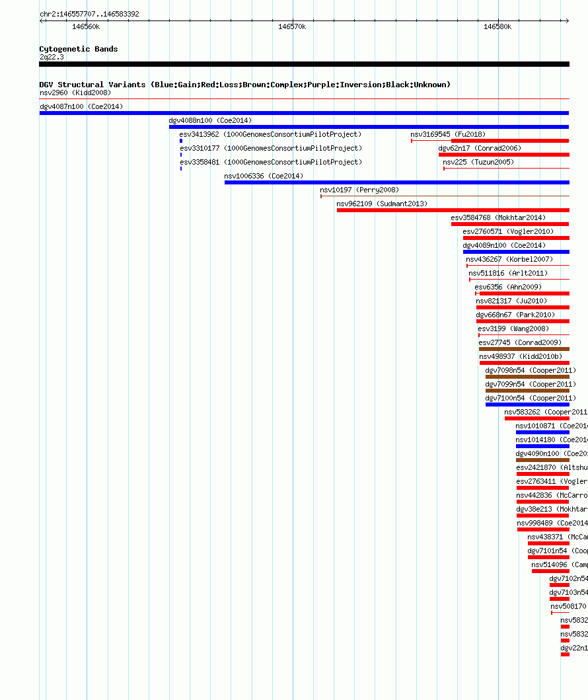Viewport: 588px width, 700px height.
Task: Click the nsv2960 (Kidd2008) variant label
Action: 75,93
